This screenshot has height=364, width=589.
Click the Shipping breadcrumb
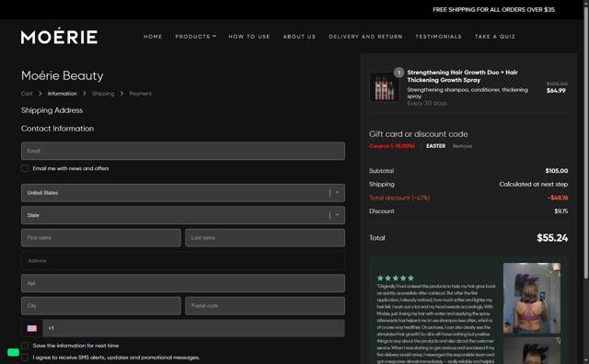point(103,94)
